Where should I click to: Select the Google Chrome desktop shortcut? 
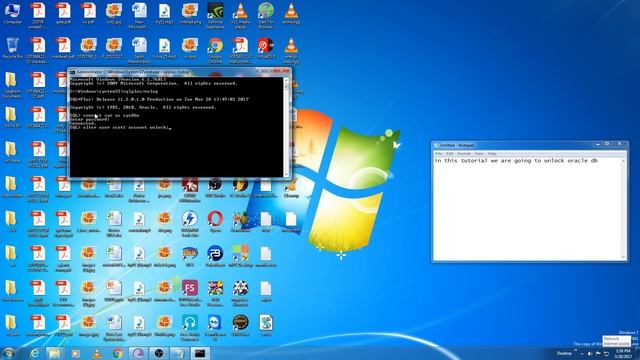pos(215,50)
